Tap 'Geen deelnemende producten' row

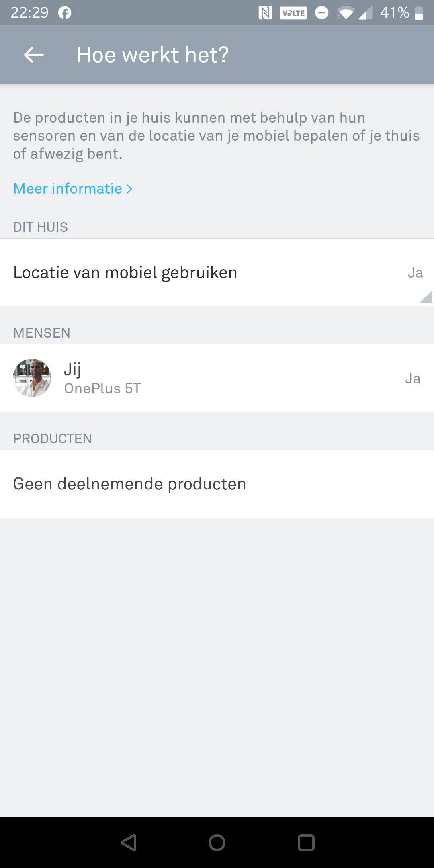[x=129, y=484]
